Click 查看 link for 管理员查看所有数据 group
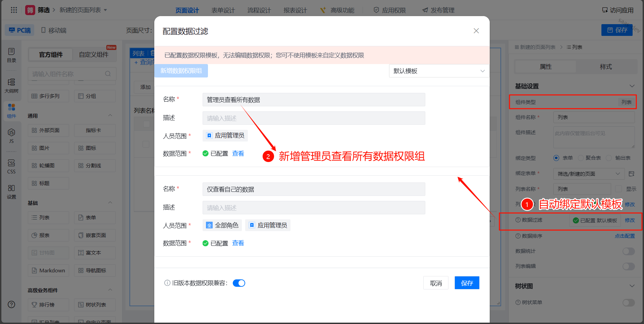The width and height of the screenshot is (644, 324). coord(238,154)
